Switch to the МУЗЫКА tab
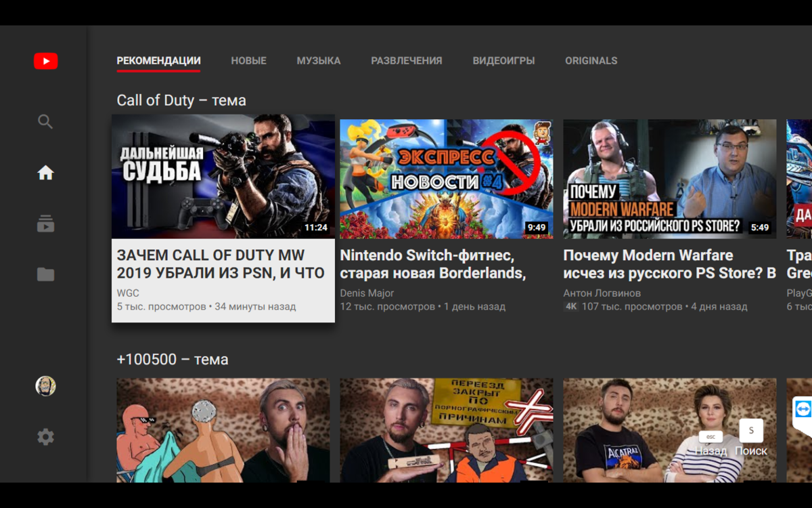812x508 pixels. 318,60
